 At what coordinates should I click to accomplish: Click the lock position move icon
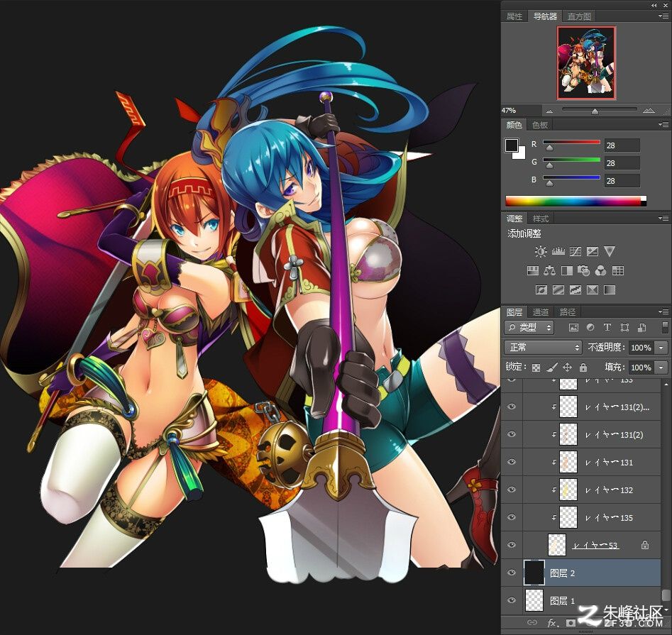tap(567, 368)
